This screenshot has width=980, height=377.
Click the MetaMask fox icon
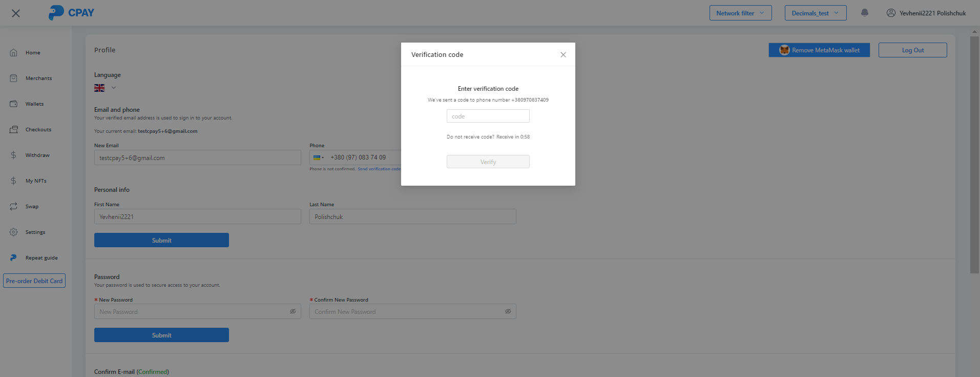[784, 50]
